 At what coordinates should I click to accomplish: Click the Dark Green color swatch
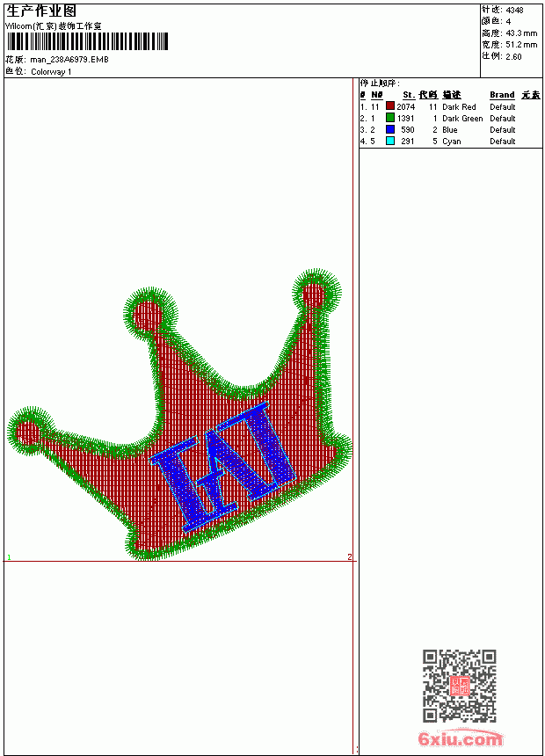tap(390, 118)
